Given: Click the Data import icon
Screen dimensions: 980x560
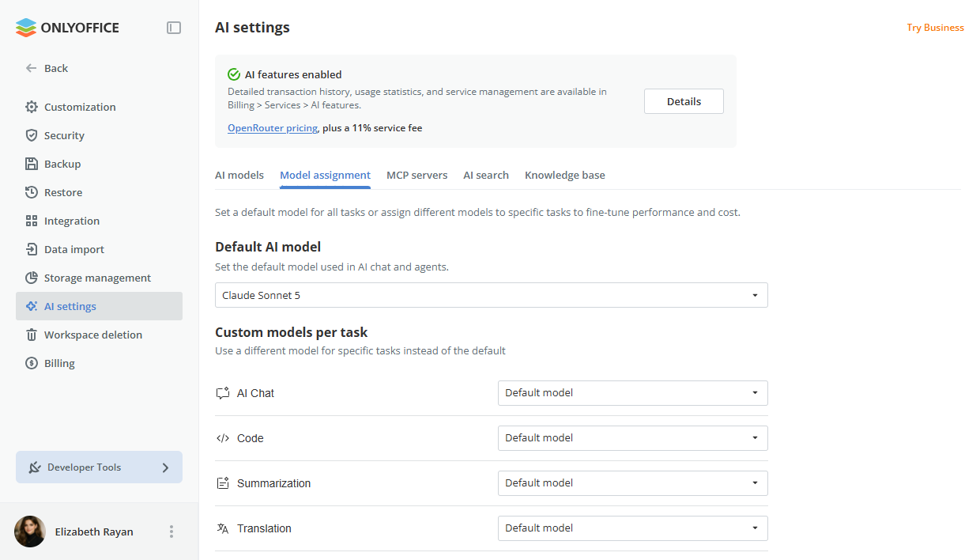Looking at the screenshot, I should tap(32, 249).
